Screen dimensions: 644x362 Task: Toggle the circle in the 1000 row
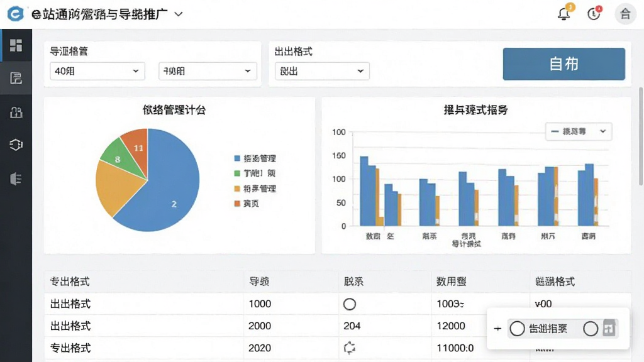(350, 304)
